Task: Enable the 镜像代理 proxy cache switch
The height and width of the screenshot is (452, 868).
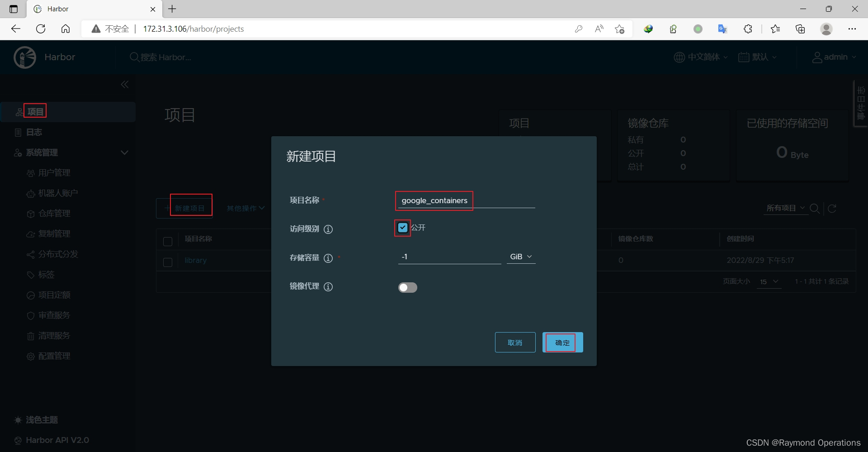Action: point(407,287)
